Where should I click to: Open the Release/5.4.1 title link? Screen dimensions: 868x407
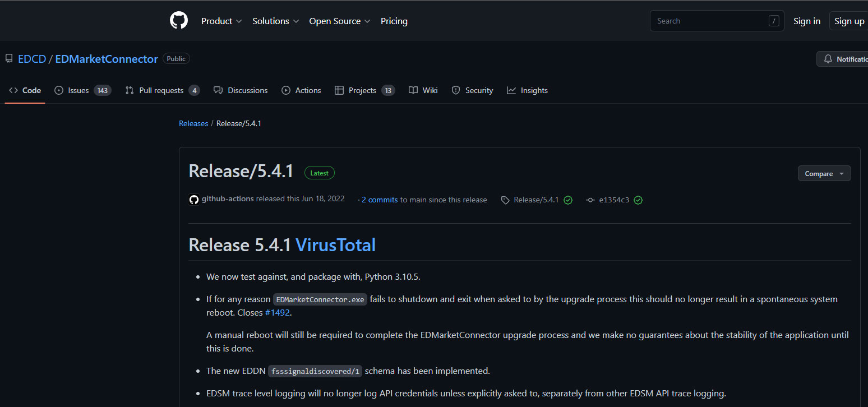click(x=241, y=171)
